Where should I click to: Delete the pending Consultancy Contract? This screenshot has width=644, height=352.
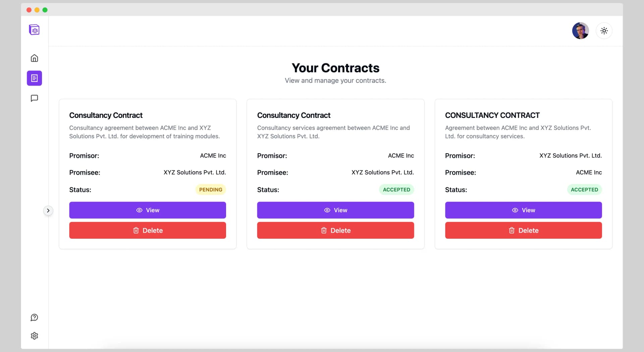pos(148,230)
